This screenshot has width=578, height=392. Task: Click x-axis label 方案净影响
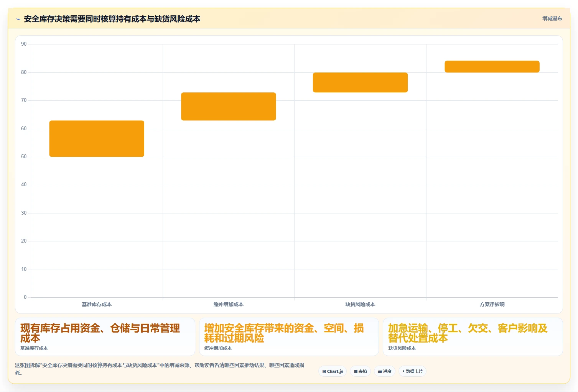tap(492, 304)
